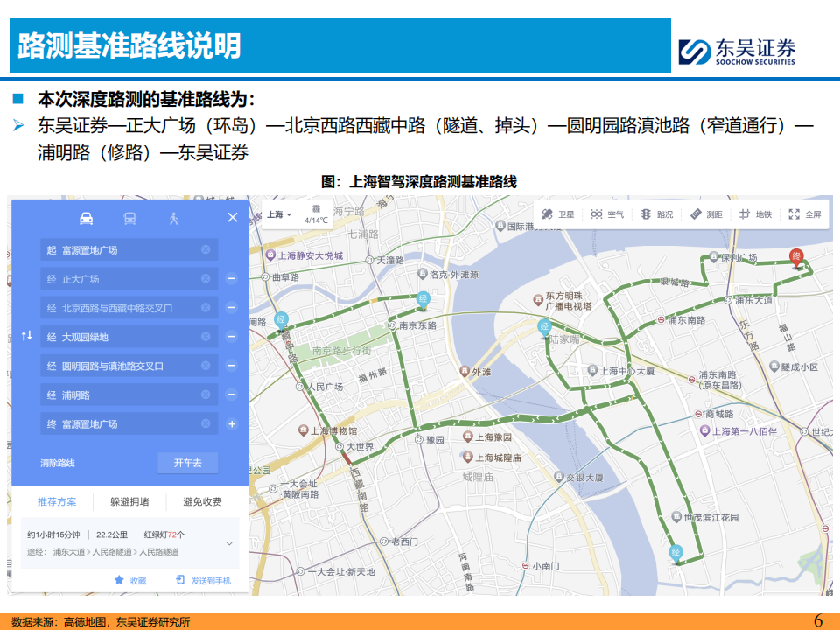Click the 上海城隍庙 map label
840x630 pixels.
[x=493, y=458]
